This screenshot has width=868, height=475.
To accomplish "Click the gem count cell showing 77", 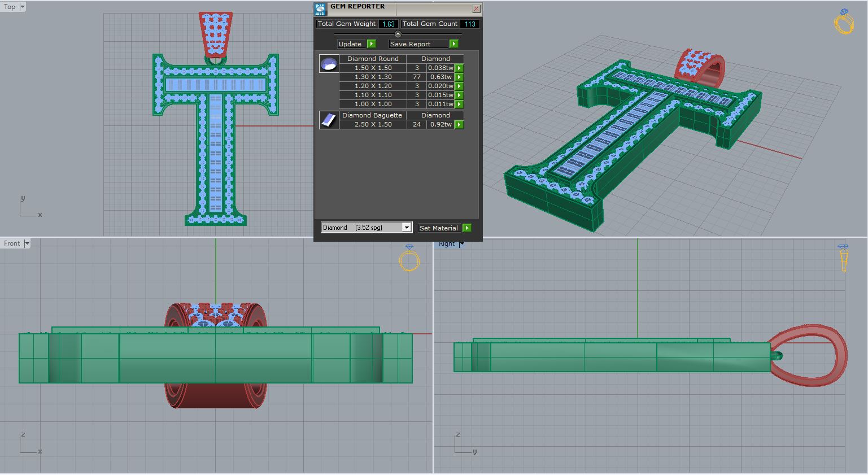I will pyautogui.click(x=417, y=77).
